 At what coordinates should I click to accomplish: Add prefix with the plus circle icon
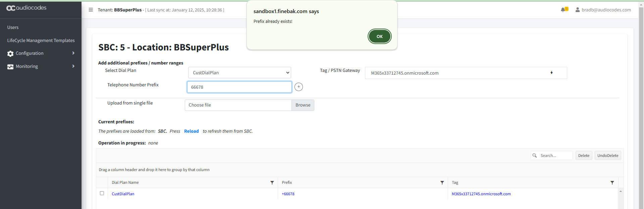[299, 87]
